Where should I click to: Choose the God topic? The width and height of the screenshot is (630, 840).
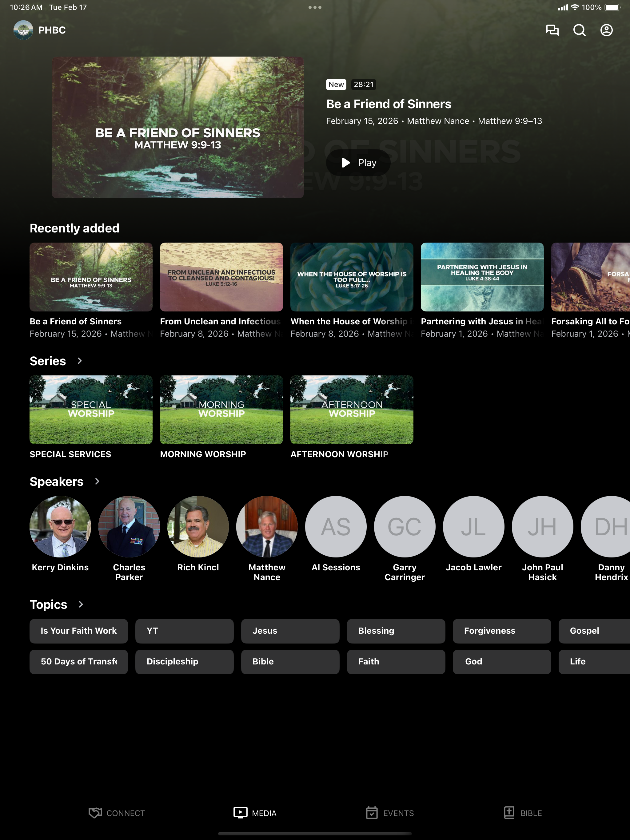click(x=502, y=662)
